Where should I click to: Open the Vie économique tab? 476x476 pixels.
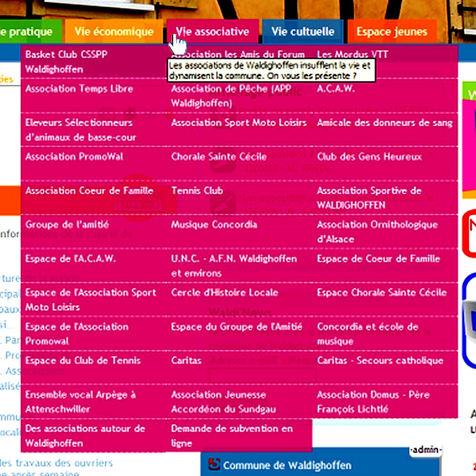click(x=114, y=32)
